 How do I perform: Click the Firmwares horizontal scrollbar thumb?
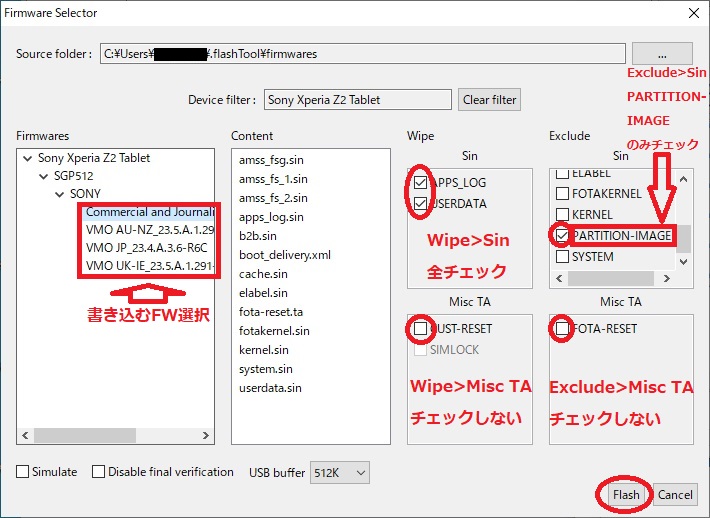point(85,436)
